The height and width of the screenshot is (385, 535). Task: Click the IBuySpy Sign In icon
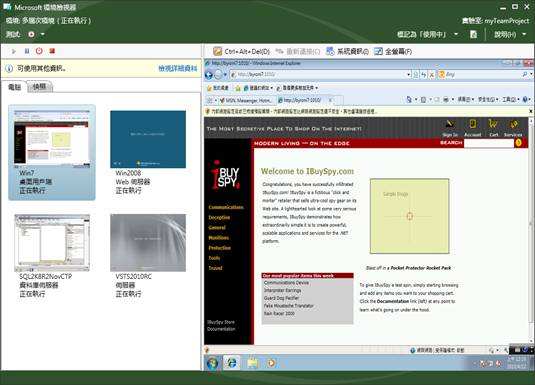[450, 128]
